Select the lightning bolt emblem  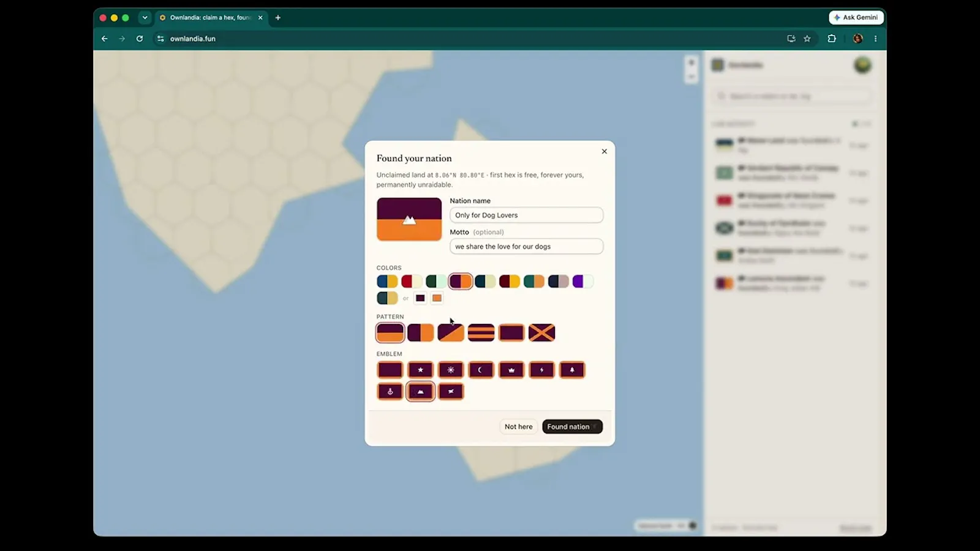[x=541, y=370]
